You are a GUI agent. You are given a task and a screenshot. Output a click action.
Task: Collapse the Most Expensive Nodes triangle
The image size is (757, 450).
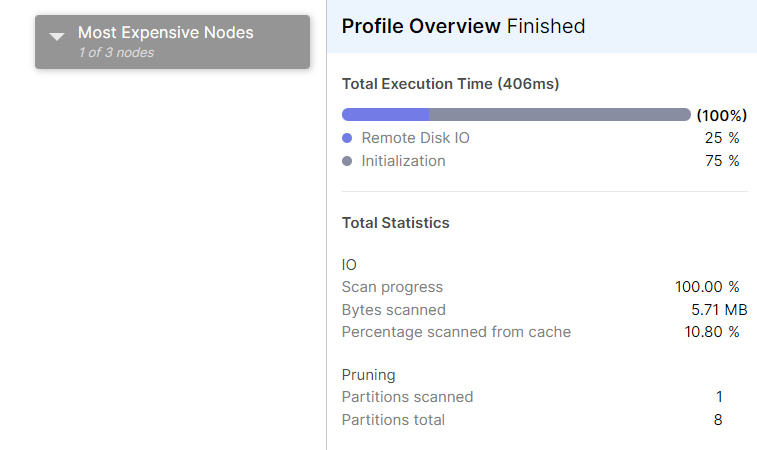pyautogui.click(x=57, y=37)
